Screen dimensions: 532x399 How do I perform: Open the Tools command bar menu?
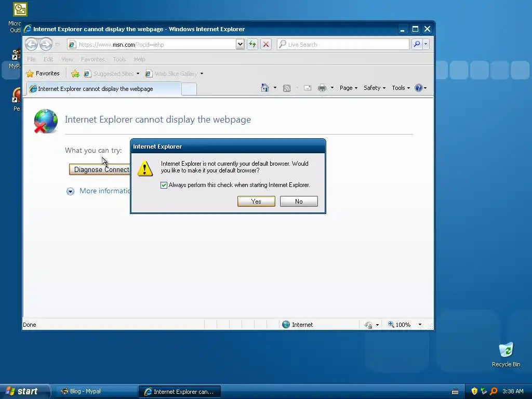click(401, 88)
